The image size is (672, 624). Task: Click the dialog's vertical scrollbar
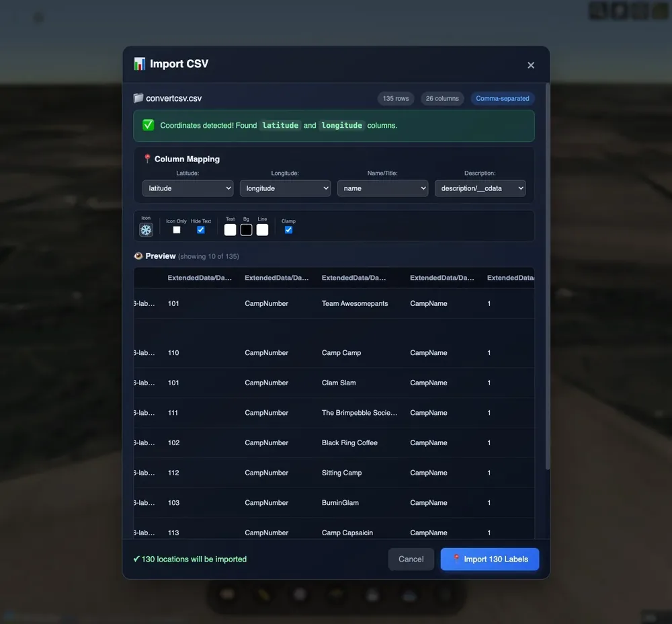pyautogui.click(x=547, y=276)
